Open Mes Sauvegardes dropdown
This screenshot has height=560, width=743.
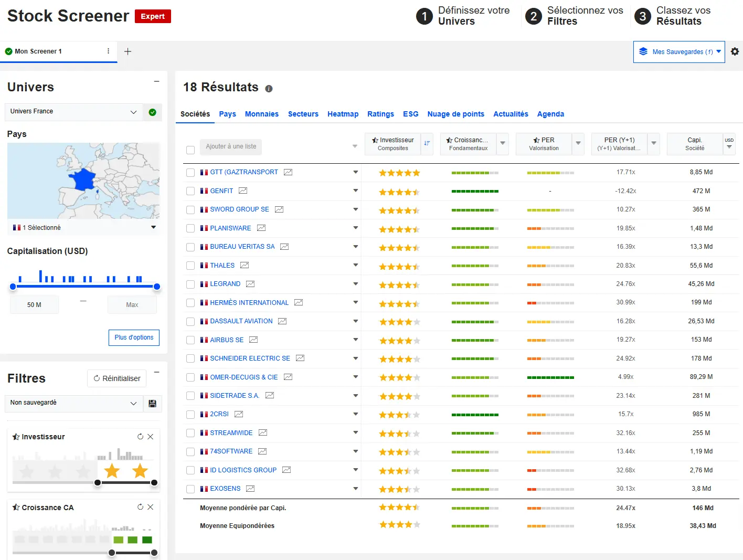click(679, 52)
